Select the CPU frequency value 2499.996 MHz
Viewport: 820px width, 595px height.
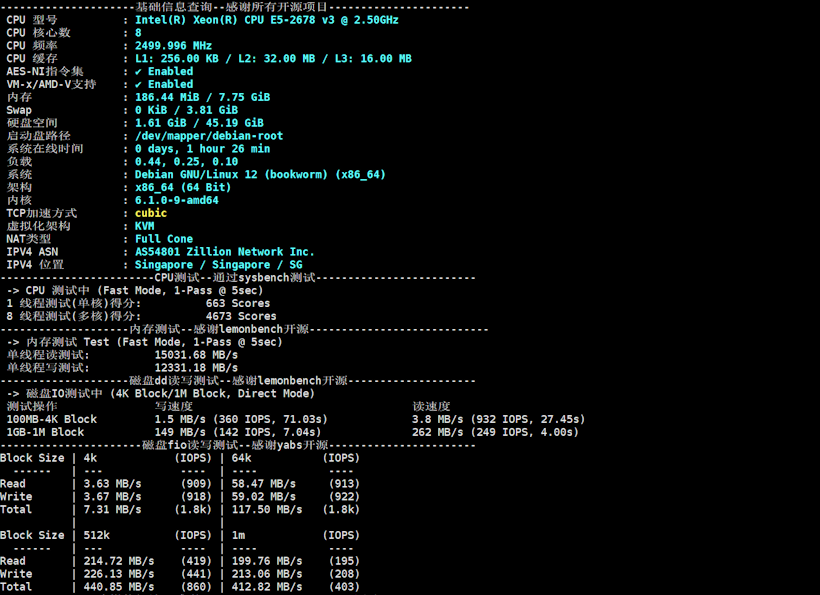click(173, 46)
